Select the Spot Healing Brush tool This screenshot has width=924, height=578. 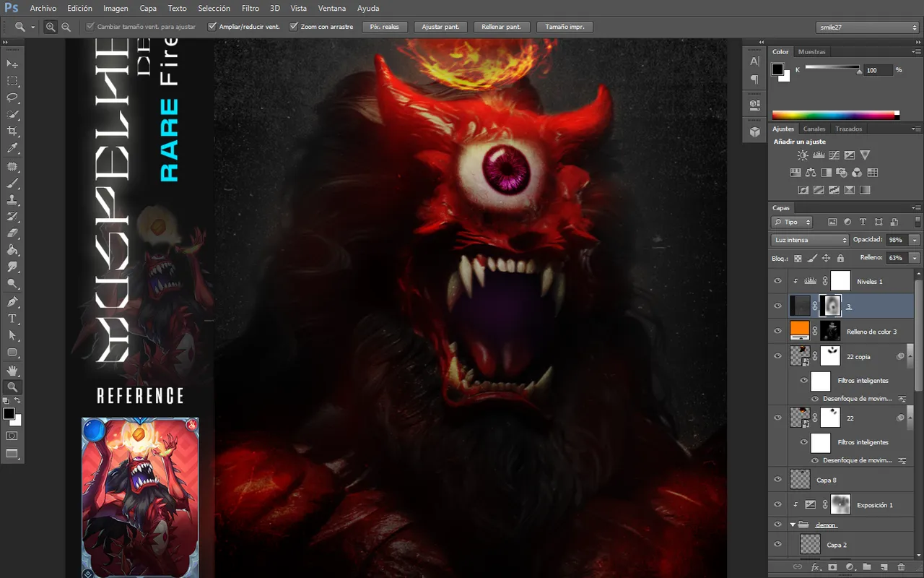click(12, 167)
